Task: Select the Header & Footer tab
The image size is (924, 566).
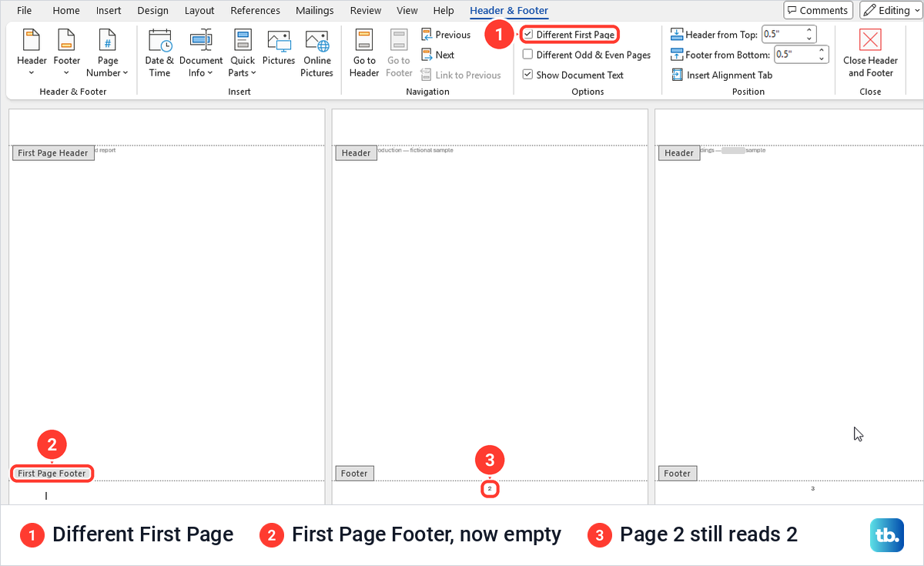Action: coord(509,10)
